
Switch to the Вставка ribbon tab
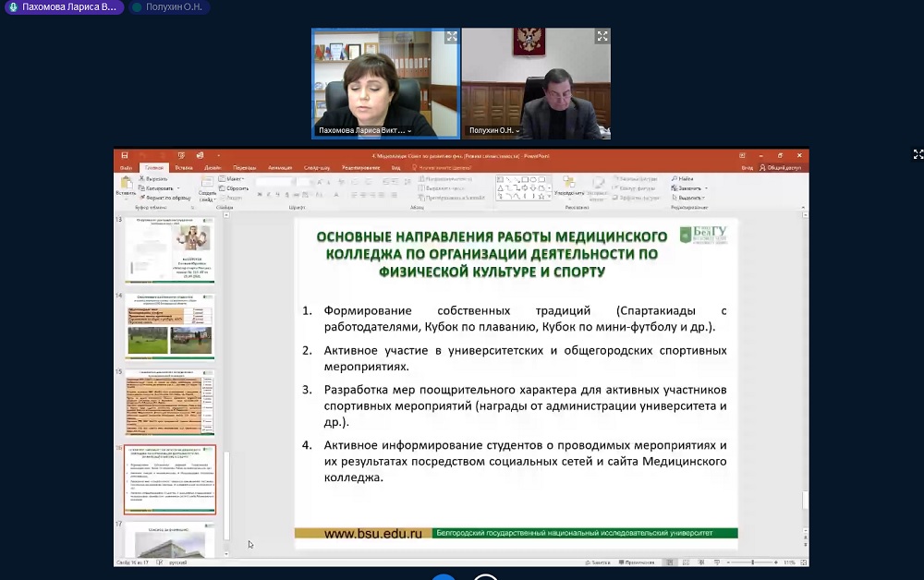(184, 168)
